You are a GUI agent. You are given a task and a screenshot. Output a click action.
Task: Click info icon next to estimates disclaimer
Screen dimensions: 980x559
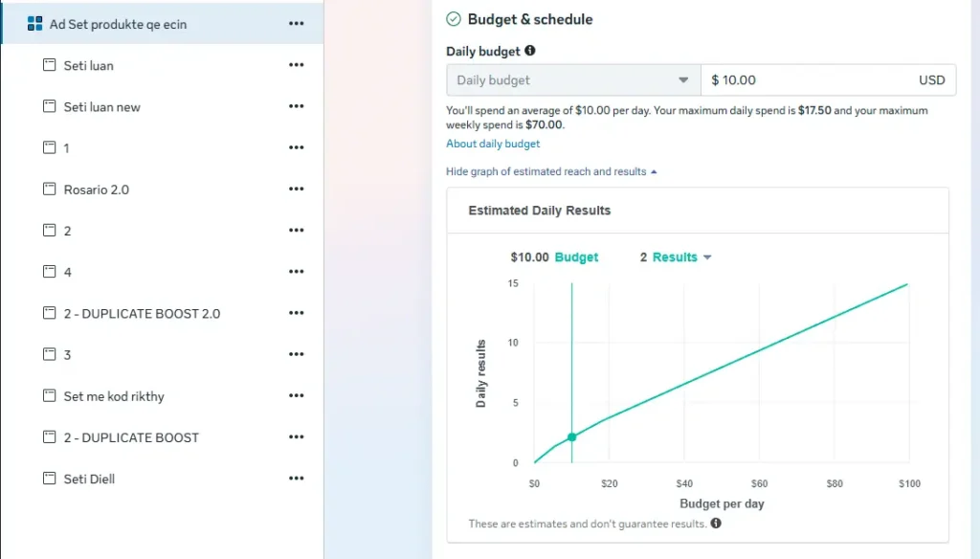pyautogui.click(x=716, y=524)
